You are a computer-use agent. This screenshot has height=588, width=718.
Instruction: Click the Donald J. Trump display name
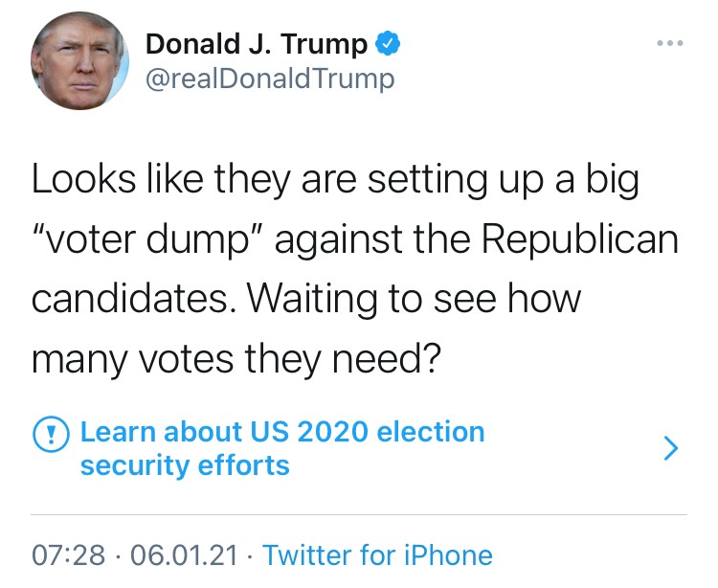(256, 44)
